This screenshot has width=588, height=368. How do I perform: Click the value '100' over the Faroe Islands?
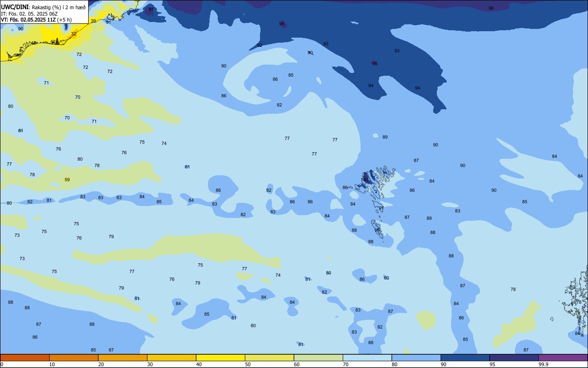[365, 180]
